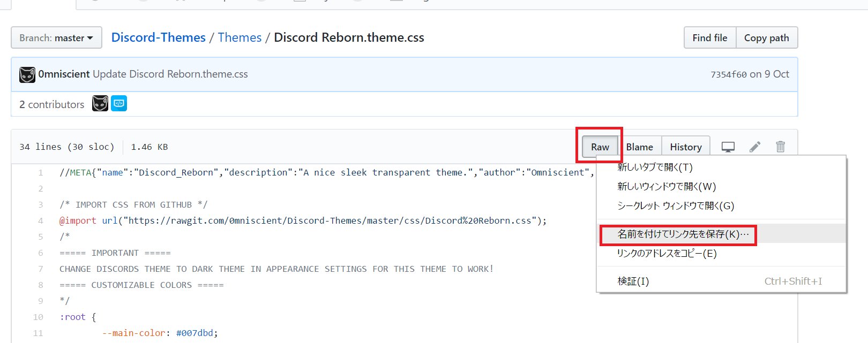The height and width of the screenshot is (343, 868).
Task: Click the '34 lines (30 sloc)' text
Action: 67,147
